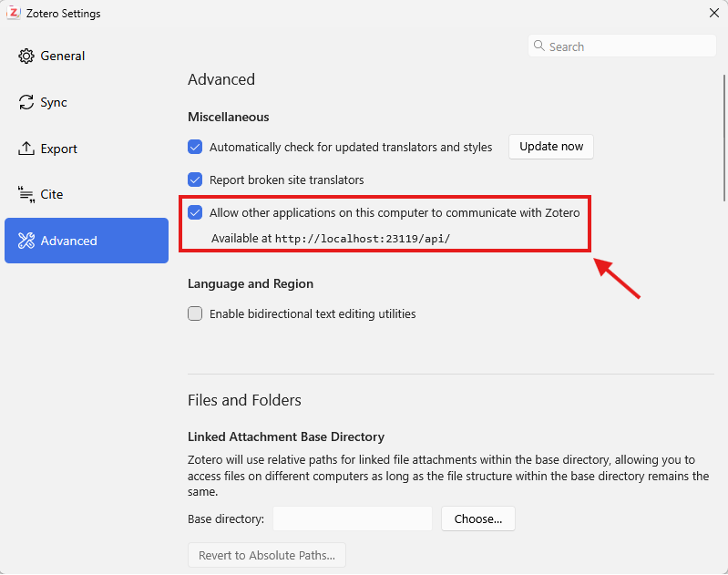Click the Advanced page title text
The image size is (728, 575).
click(221, 79)
